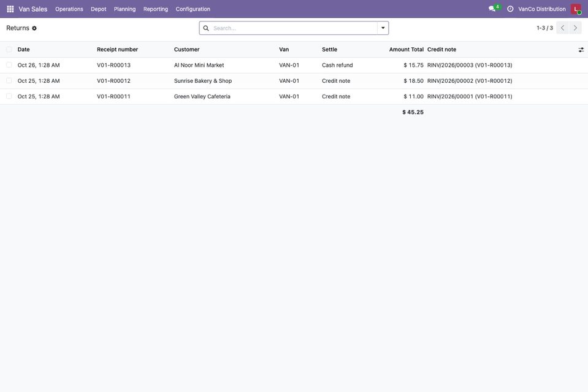Go to the previous page of records
Viewport: 588px width, 392px height.
pyautogui.click(x=562, y=28)
